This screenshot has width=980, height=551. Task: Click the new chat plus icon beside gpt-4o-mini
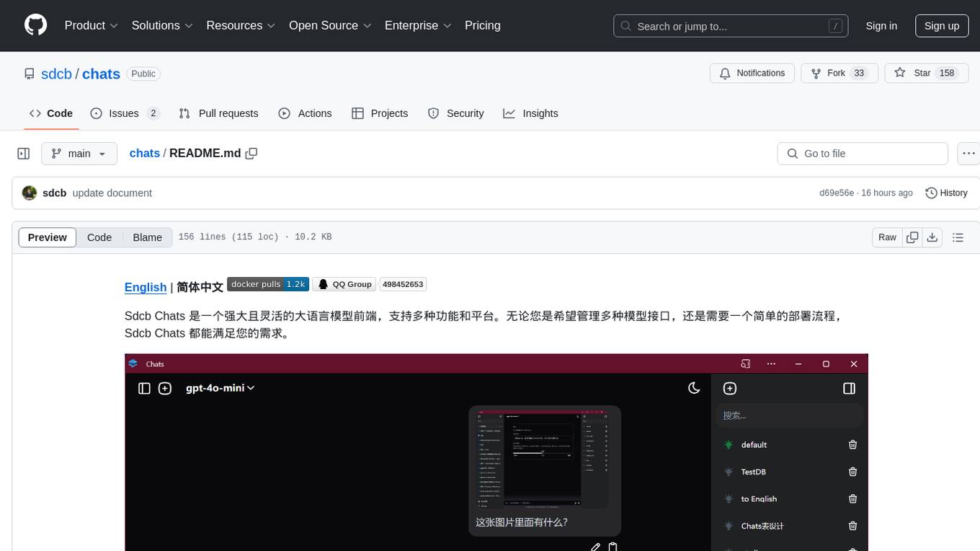click(x=165, y=388)
